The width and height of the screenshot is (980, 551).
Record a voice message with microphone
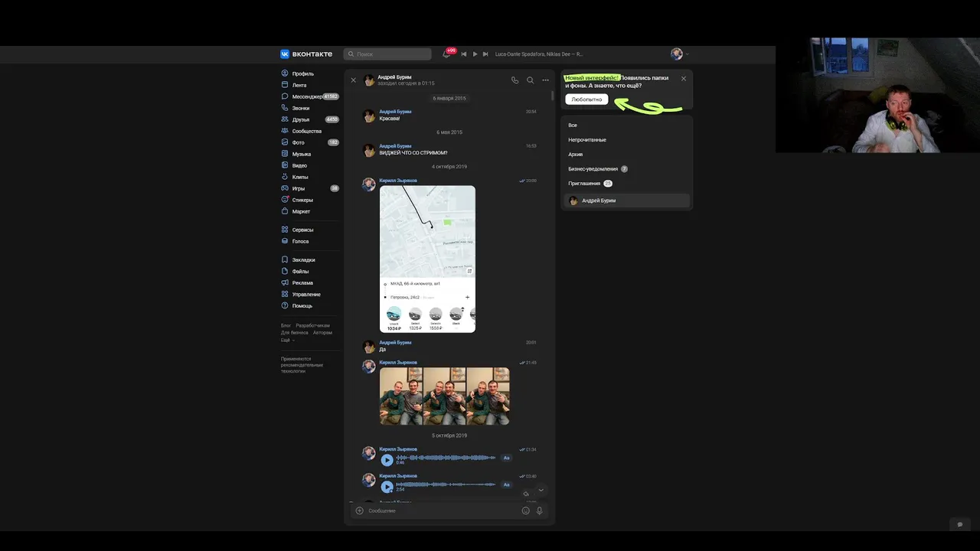coord(540,510)
